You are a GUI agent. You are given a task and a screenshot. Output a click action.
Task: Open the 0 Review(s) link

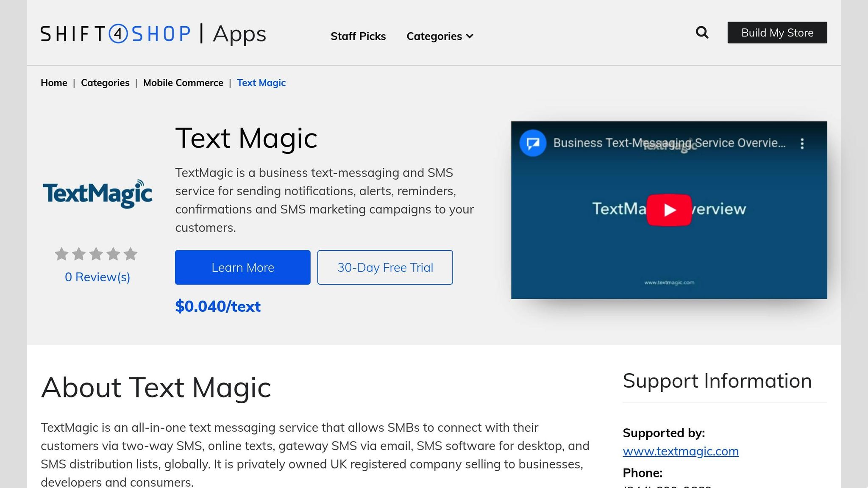[x=97, y=277]
